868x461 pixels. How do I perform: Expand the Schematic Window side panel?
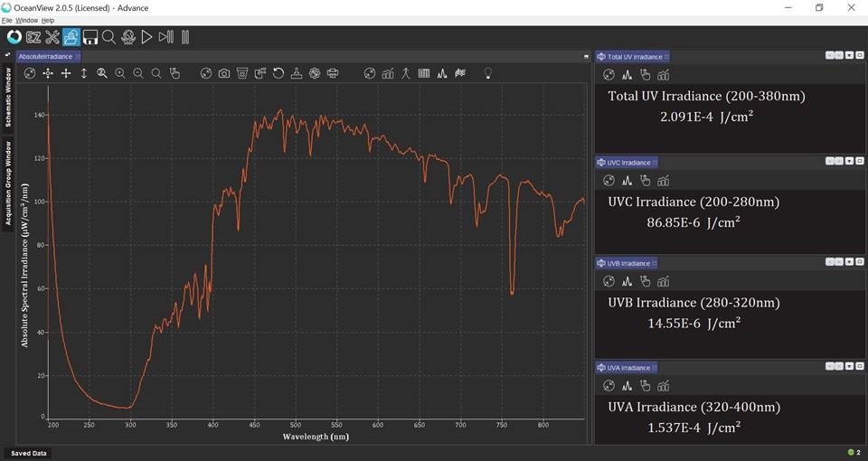(9, 97)
